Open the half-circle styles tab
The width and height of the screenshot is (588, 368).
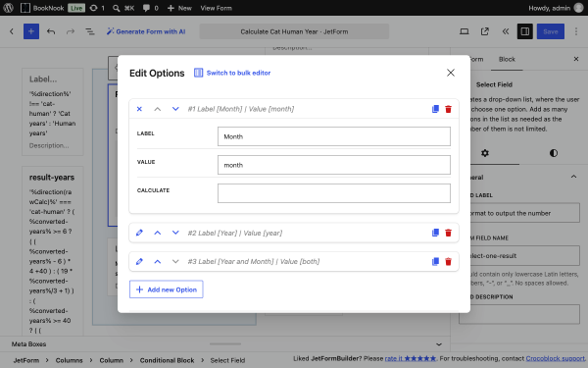pyautogui.click(x=554, y=153)
